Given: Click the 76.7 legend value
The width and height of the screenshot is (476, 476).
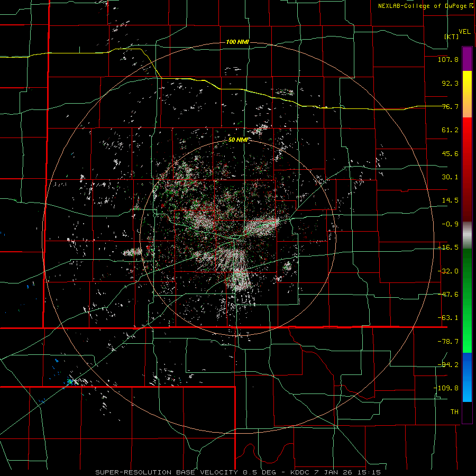Looking at the screenshot, I should click(450, 106).
